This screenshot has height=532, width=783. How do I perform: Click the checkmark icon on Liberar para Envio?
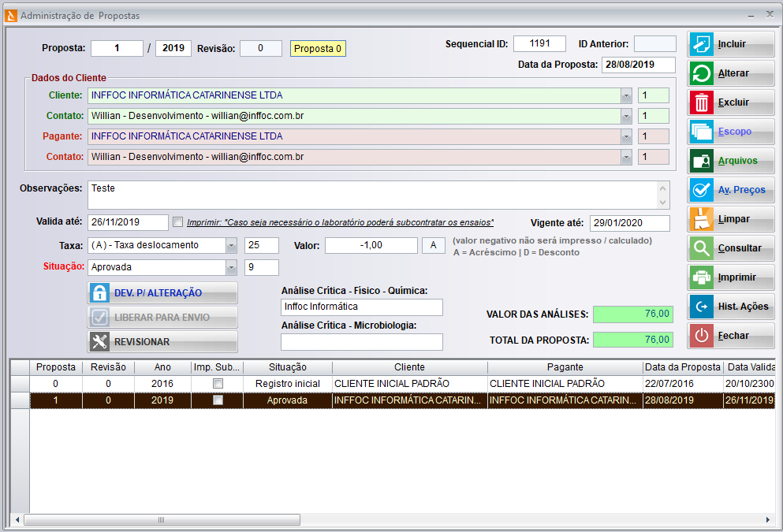[x=99, y=318]
